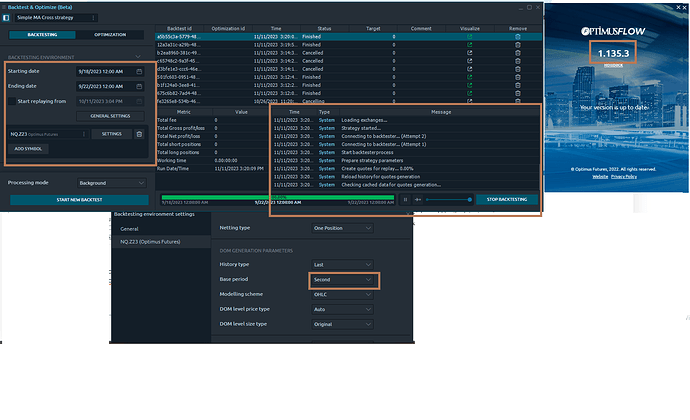Viewport: 690px width, 420px height.
Task: Delete the NQ Z23 symbol
Action: coord(139,134)
